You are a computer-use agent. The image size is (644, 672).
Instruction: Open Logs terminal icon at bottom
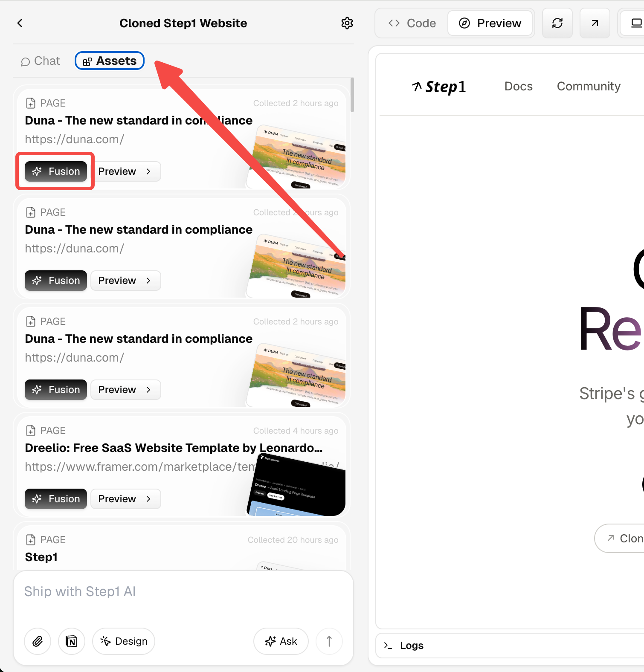coord(388,646)
